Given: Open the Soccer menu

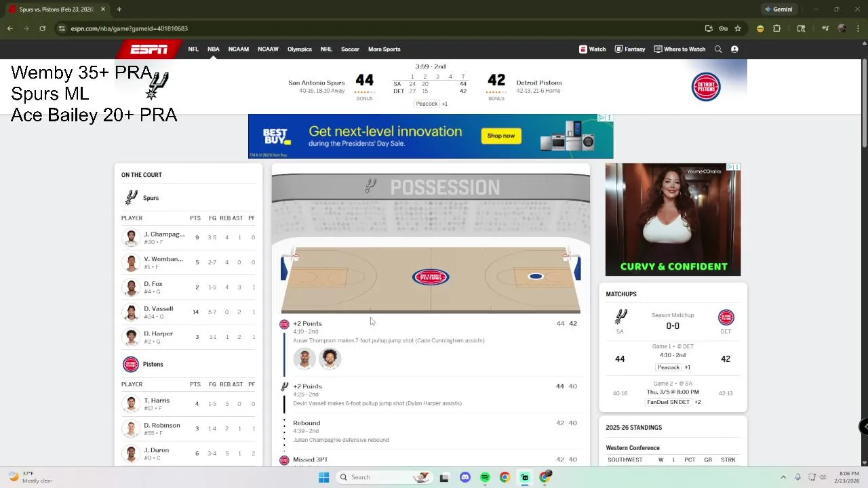Looking at the screenshot, I should click(x=350, y=49).
